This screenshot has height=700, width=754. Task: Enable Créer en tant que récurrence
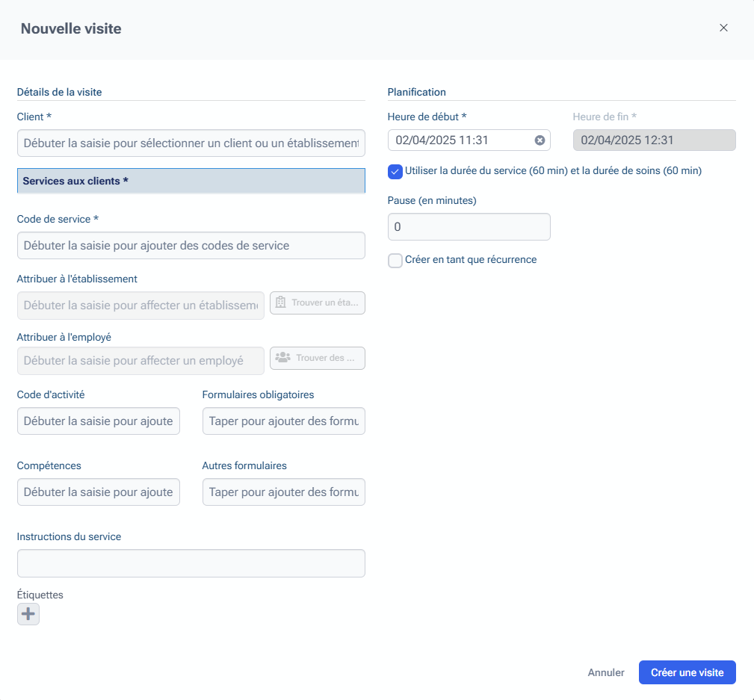395,261
